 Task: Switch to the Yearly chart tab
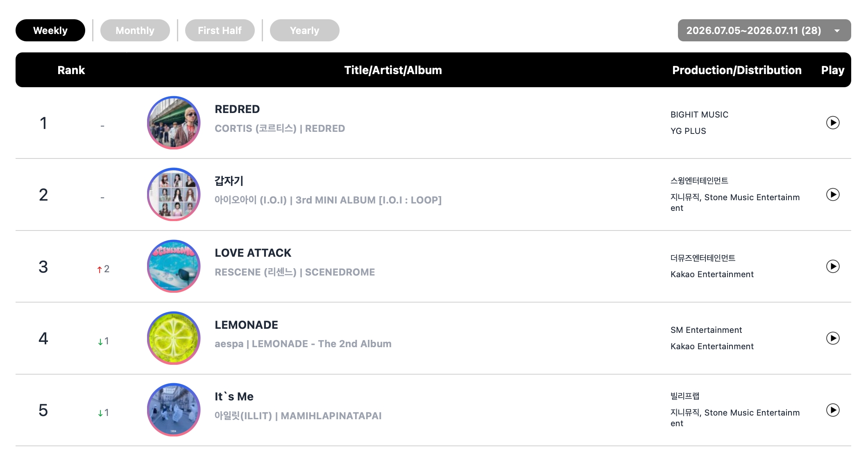[304, 30]
